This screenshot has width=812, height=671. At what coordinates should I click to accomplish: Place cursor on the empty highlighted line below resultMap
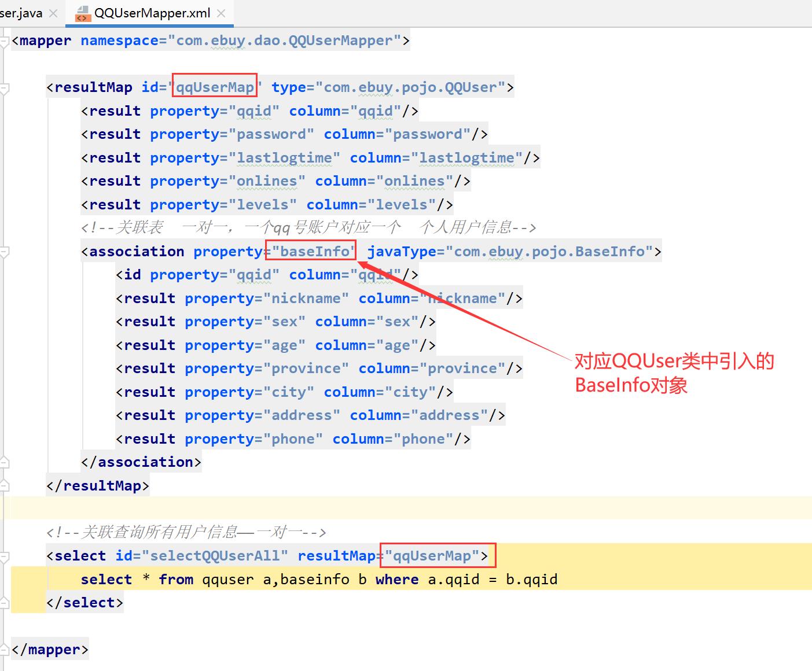(411, 507)
